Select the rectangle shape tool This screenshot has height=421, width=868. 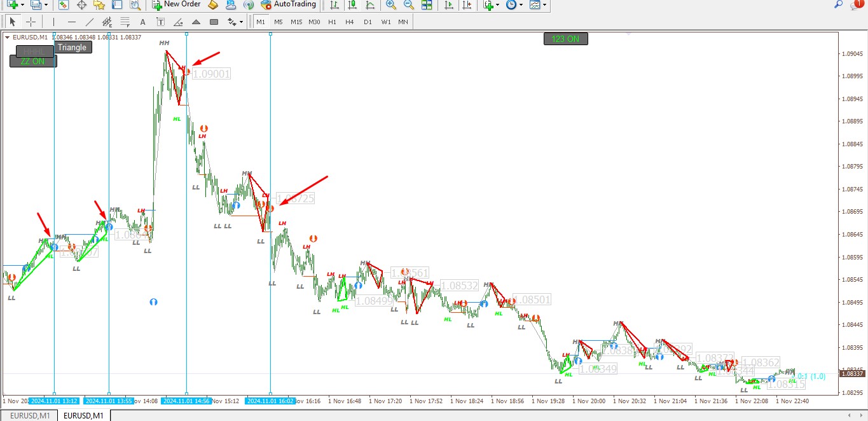214,22
